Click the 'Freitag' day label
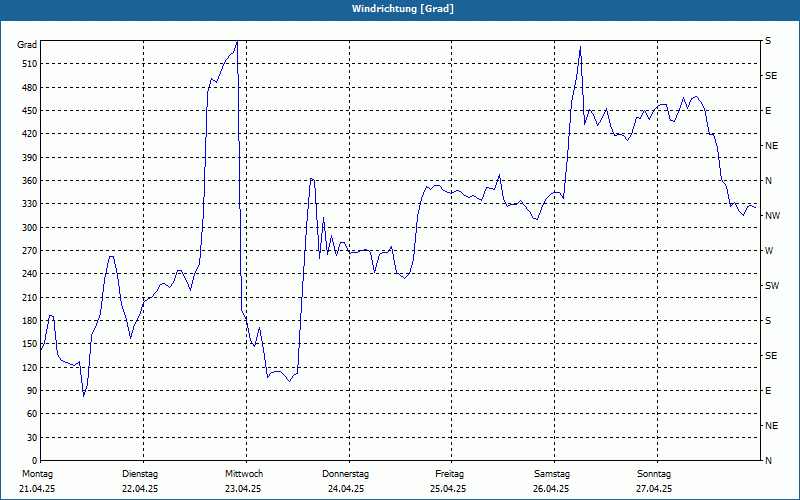800x500 pixels. click(449, 474)
